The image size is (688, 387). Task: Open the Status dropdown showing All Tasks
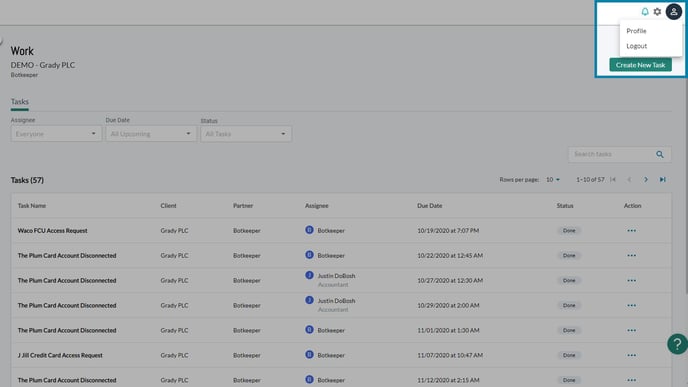click(x=246, y=134)
